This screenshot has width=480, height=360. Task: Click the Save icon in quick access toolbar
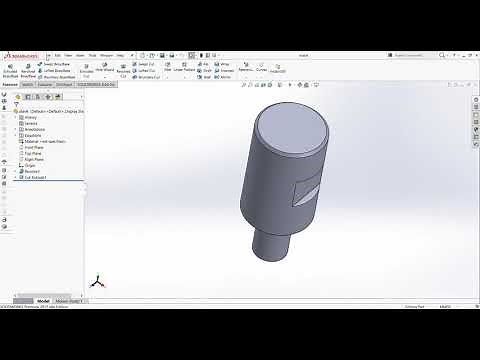[162, 55]
